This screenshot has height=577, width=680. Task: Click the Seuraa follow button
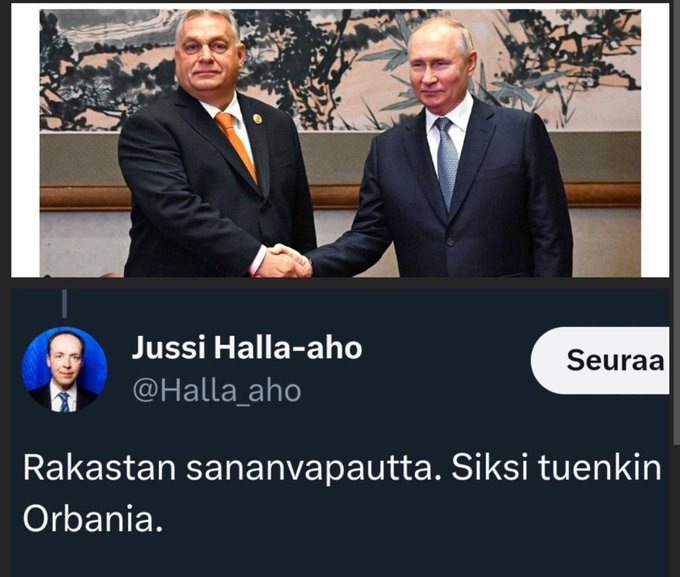tap(601, 360)
